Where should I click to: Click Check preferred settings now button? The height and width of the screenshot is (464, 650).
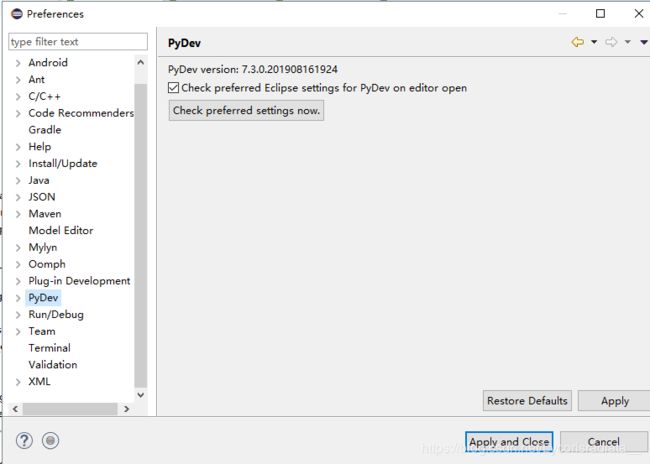(246, 111)
